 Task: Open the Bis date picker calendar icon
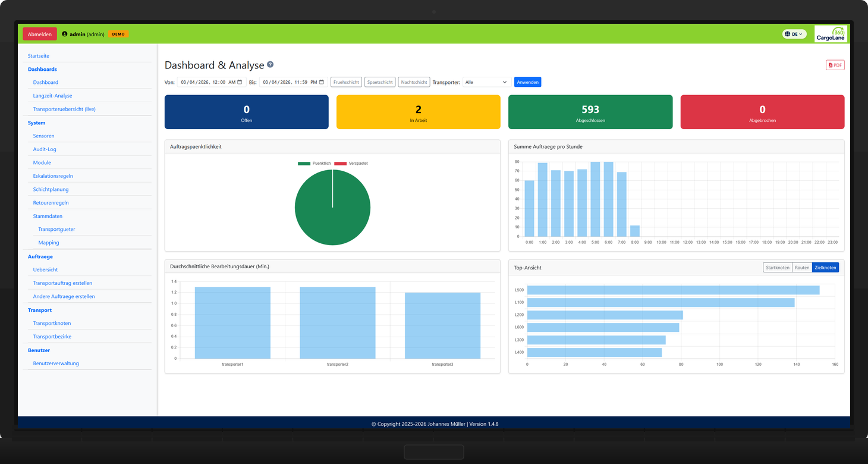tap(322, 81)
